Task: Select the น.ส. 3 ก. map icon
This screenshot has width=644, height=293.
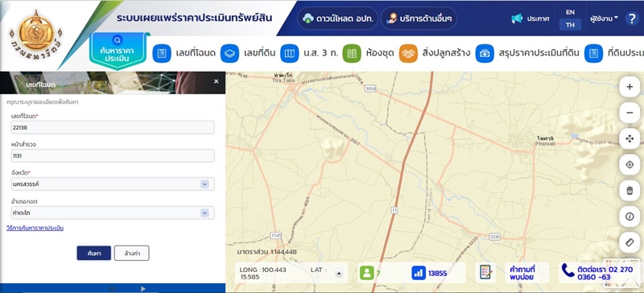Action: [290, 53]
